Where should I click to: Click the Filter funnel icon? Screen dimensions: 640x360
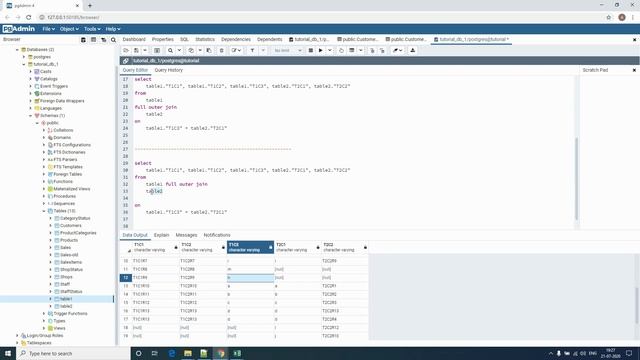[x=252, y=50]
